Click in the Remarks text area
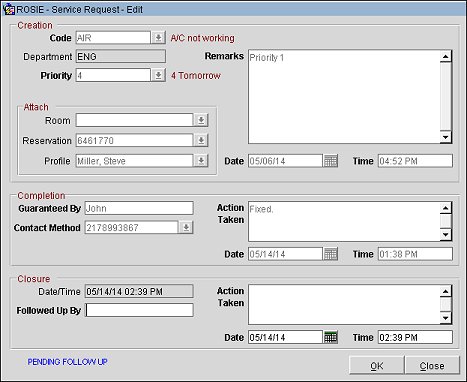This screenshot has width=467, height=382. 344,97
